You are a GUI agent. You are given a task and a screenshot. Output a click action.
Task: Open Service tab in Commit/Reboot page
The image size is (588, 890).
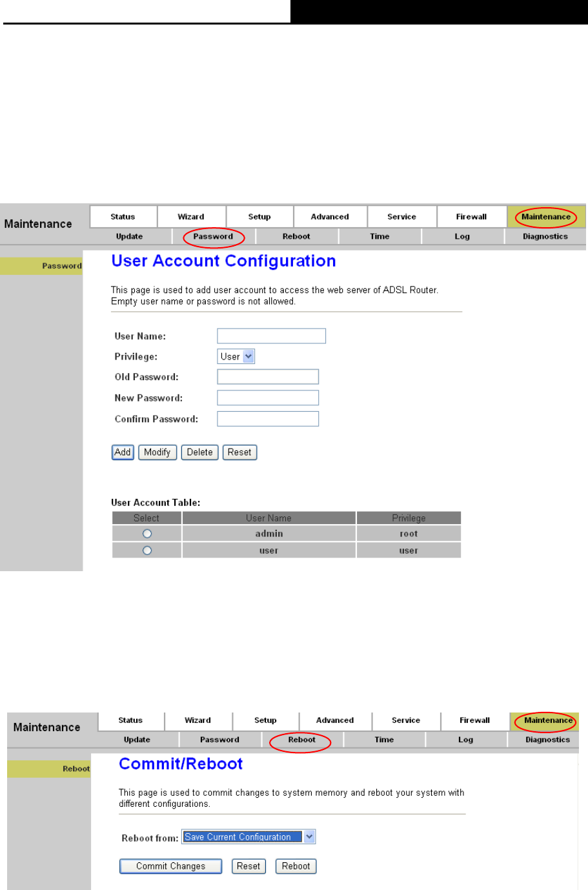(406, 720)
